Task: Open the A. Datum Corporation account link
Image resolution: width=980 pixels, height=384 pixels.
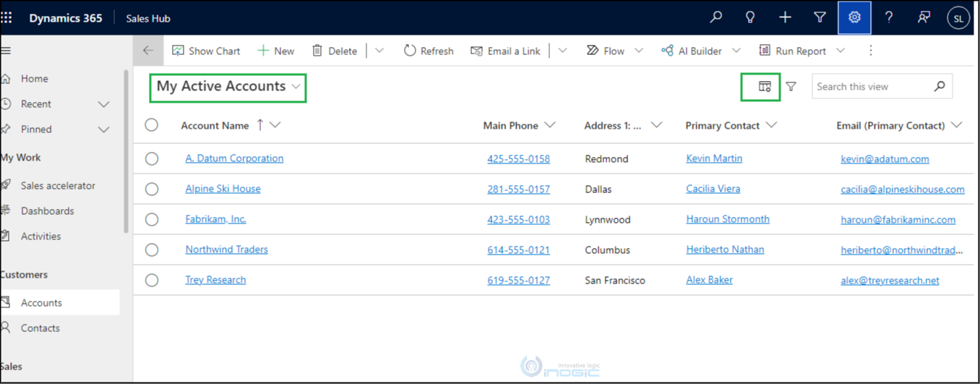Action: coord(234,158)
